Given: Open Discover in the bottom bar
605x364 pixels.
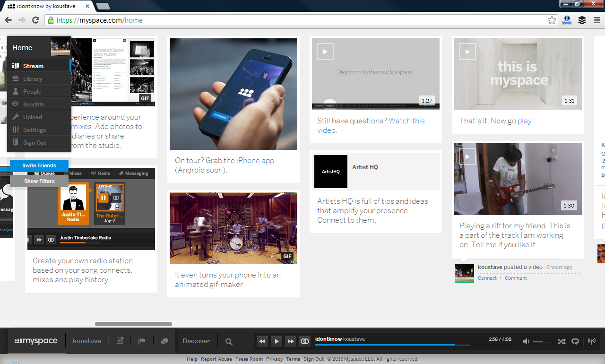Looking at the screenshot, I should tap(196, 341).
